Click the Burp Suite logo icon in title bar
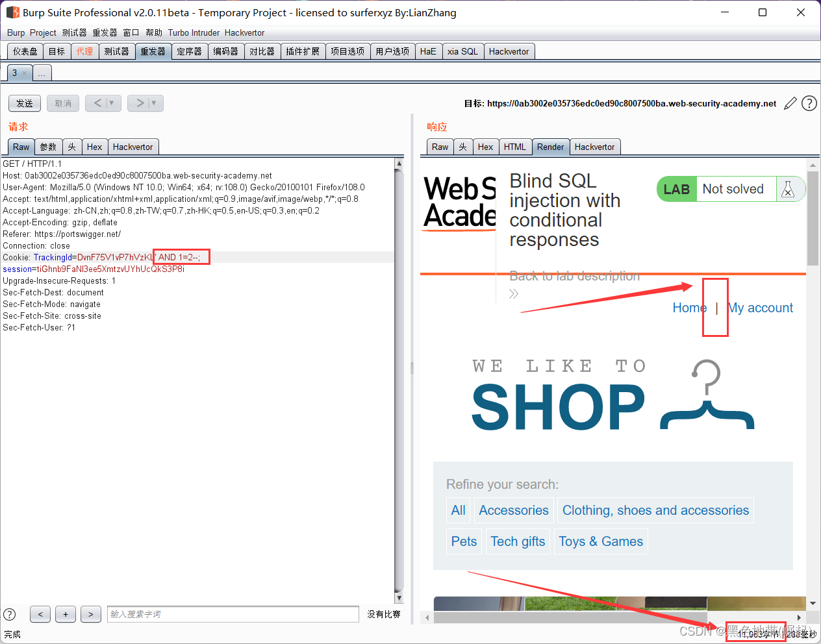The image size is (821, 644). [x=12, y=12]
